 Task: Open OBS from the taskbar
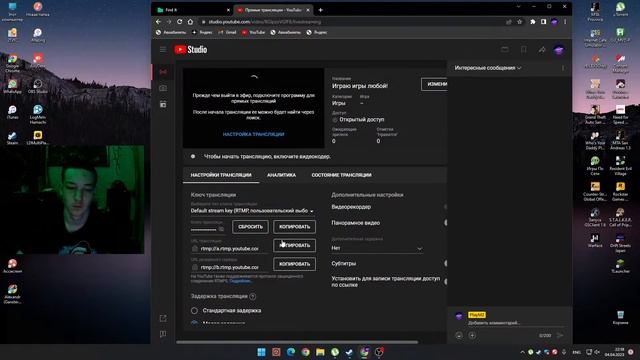tap(379, 352)
